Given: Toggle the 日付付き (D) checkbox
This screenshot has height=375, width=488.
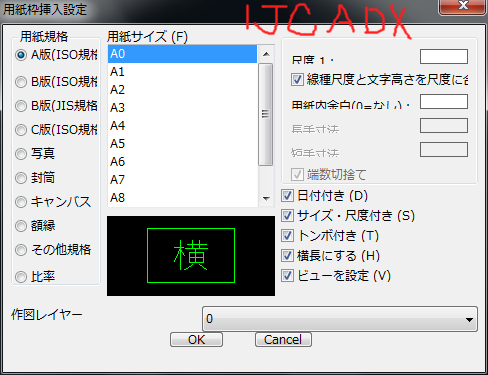Looking at the screenshot, I should [287, 196].
